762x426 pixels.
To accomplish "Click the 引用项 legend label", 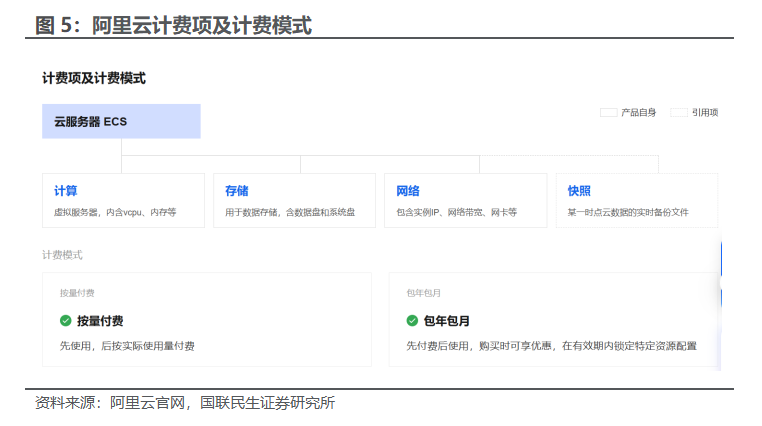I will click(705, 113).
